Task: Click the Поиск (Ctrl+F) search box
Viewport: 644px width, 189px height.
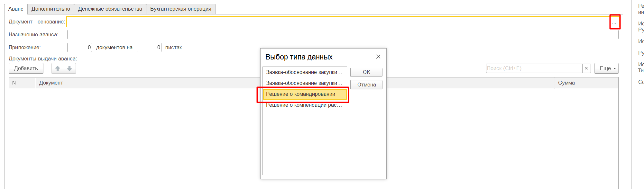Action: click(534, 68)
